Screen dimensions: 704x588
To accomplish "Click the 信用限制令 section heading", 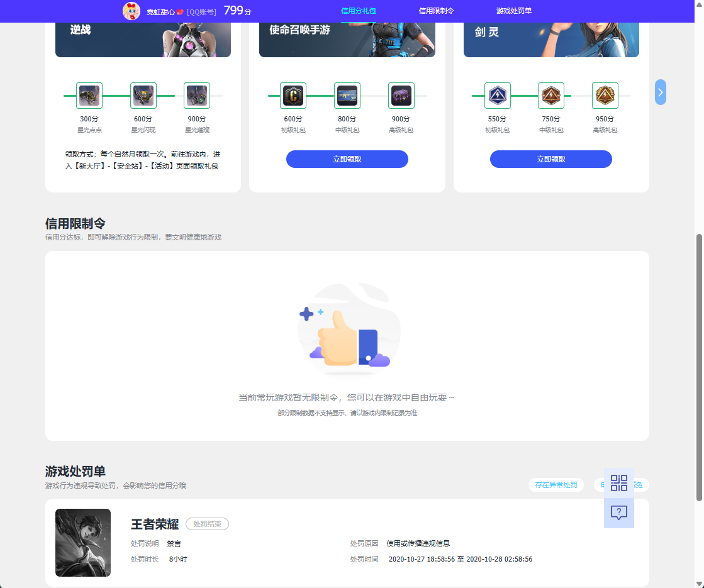I will (x=75, y=223).
